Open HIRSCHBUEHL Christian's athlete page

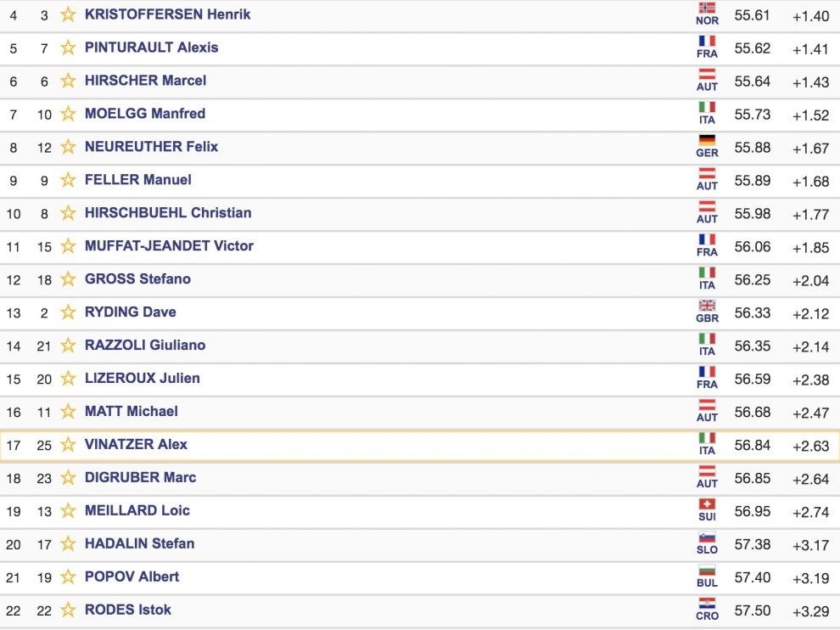pos(168,213)
